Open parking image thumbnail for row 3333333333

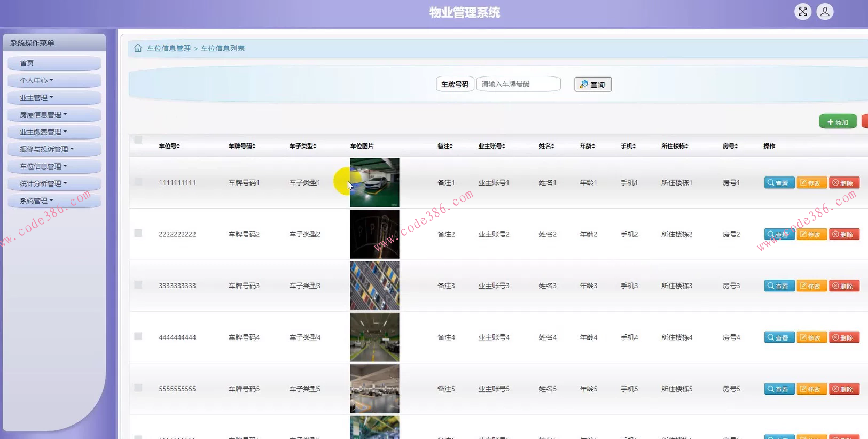point(374,286)
